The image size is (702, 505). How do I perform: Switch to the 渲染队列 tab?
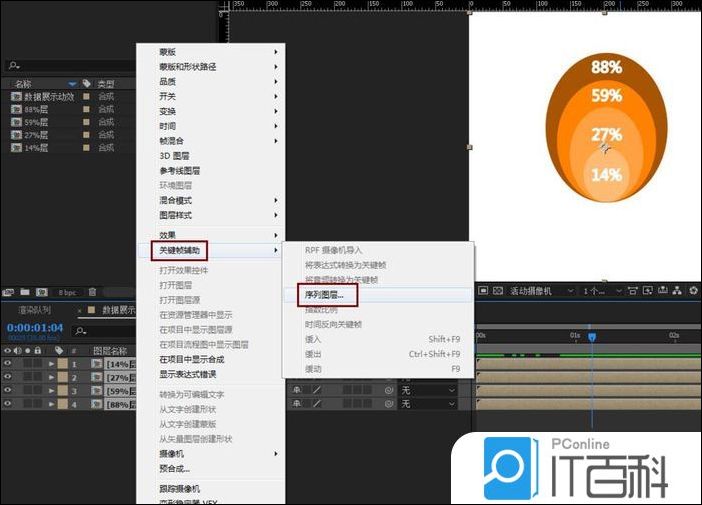click(34, 310)
